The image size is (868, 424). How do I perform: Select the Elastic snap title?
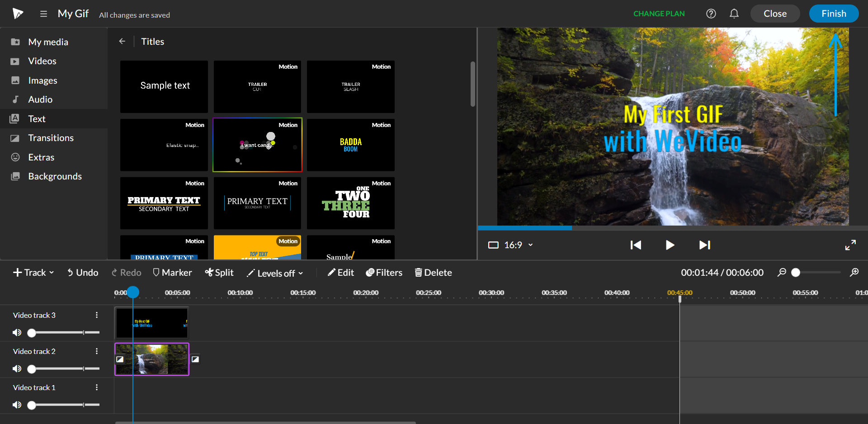164,145
